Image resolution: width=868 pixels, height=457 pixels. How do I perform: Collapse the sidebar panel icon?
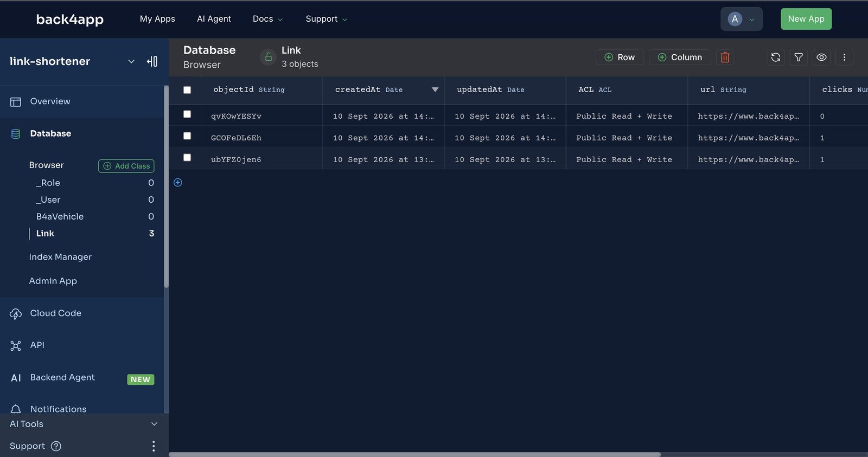152,61
